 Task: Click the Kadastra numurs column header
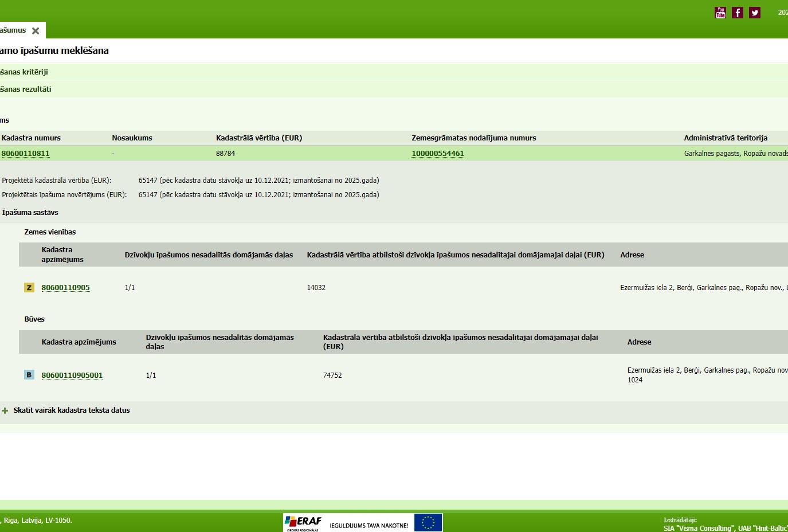pos(31,138)
